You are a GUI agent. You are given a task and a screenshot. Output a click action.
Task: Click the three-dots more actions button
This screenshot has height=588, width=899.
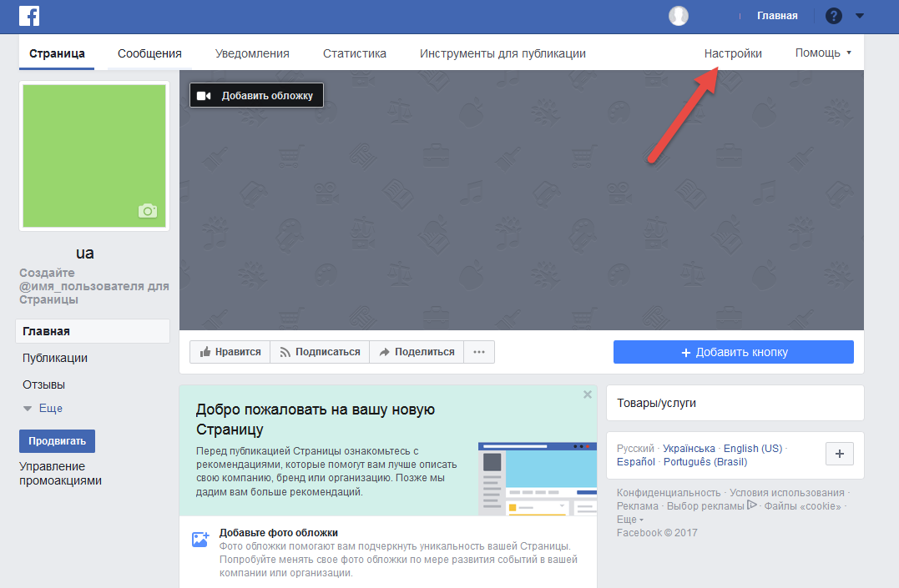click(479, 352)
